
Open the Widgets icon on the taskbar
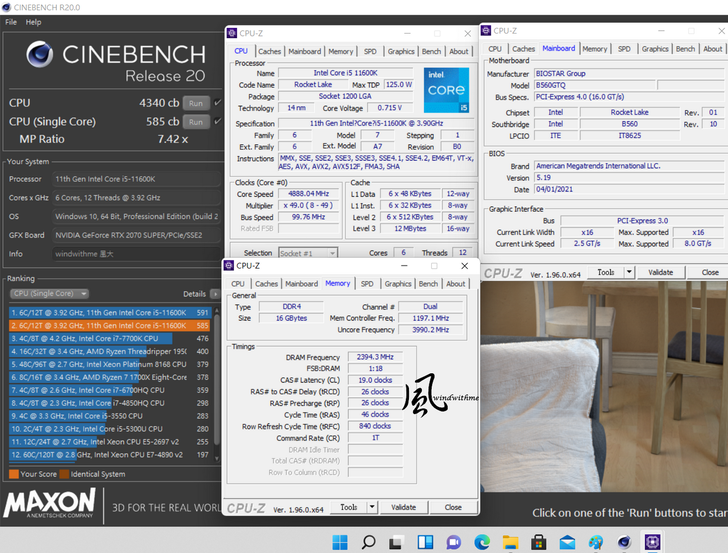tap(424, 542)
